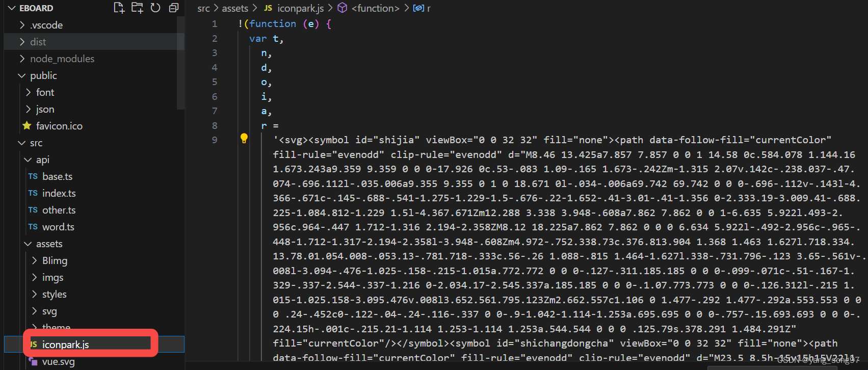Click the 'function' keyword on line 1

click(273, 24)
